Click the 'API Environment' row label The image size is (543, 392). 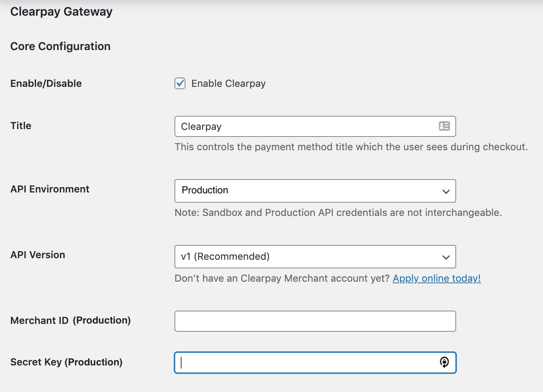tap(50, 189)
